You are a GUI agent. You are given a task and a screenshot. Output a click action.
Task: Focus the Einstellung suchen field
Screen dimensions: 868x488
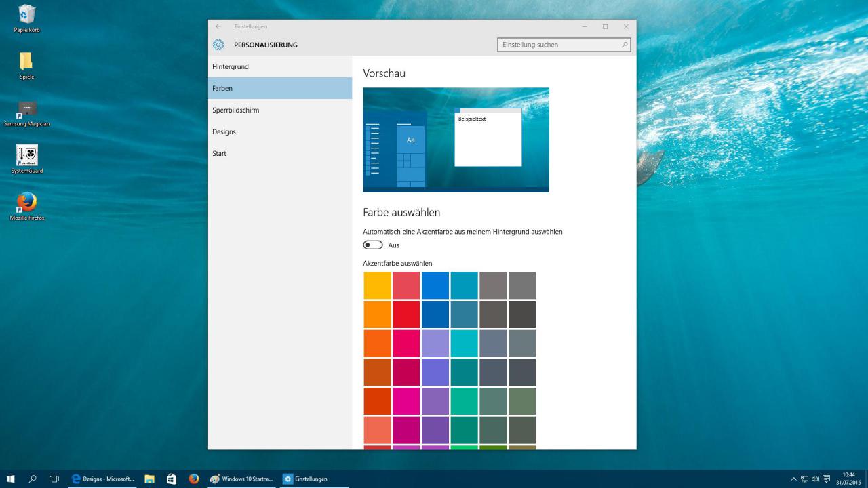(564, 45)
